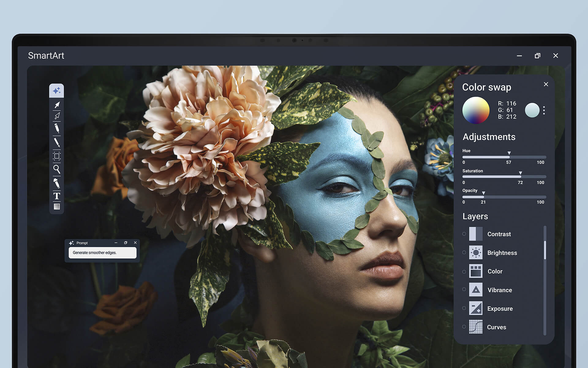The image size is (588, 368).
Task: Pick the marker pen tool
Action: [x=57, y=128]
